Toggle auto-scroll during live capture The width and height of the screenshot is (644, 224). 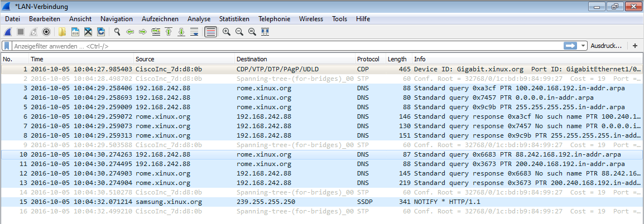pyautogui.click(x=195, y=32)
